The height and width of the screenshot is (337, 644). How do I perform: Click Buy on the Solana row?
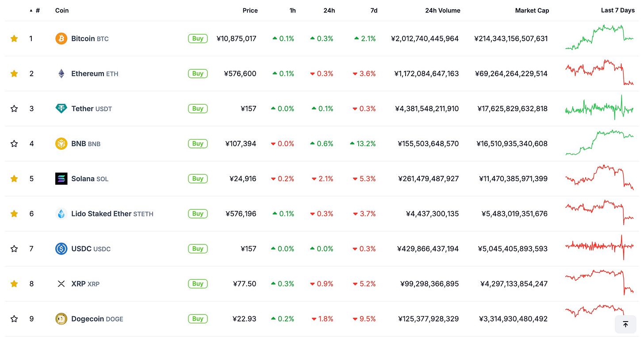pyautogui.click(x=198, y=178)
